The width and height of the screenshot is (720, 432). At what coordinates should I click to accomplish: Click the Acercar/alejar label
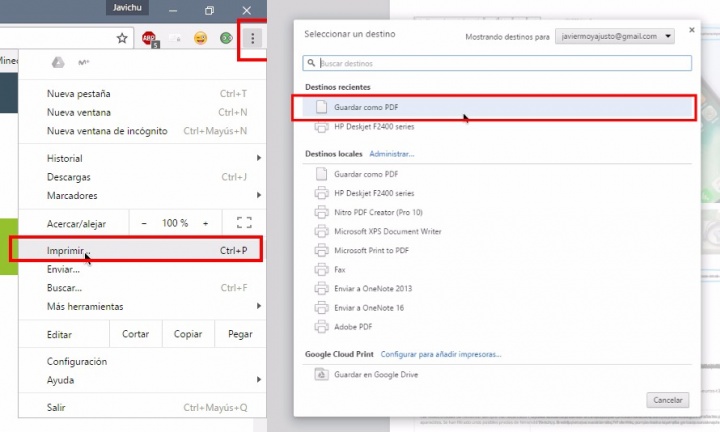[x=76, y=224]
